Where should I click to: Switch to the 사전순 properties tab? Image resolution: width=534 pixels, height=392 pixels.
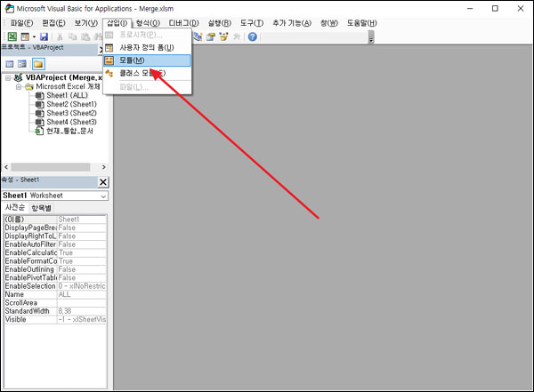(15, 208)
